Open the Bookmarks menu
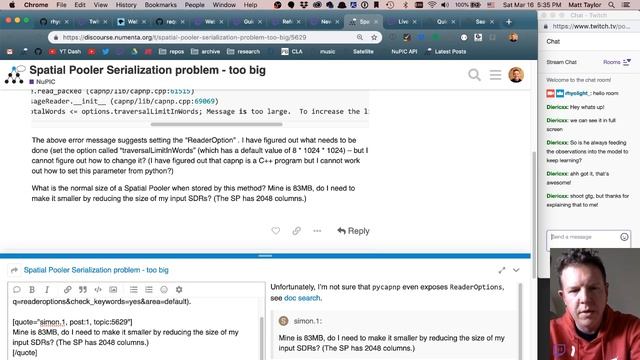 [x=160, y=5]
